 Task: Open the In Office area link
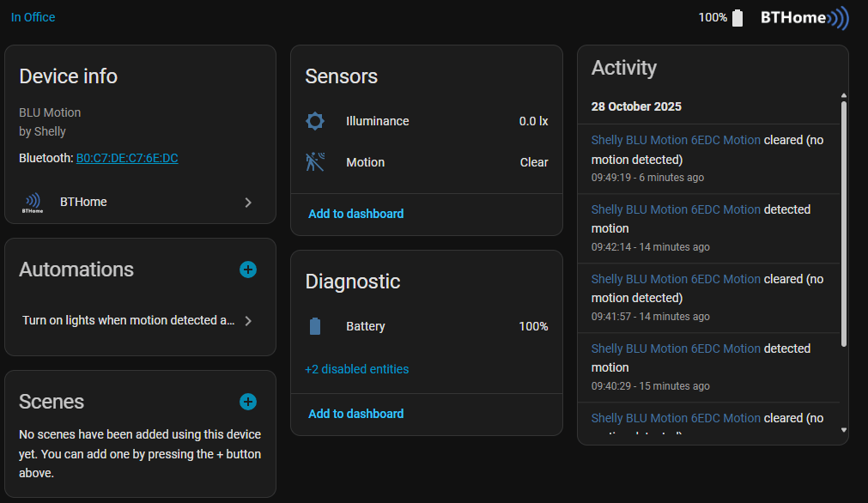point(33,17)
